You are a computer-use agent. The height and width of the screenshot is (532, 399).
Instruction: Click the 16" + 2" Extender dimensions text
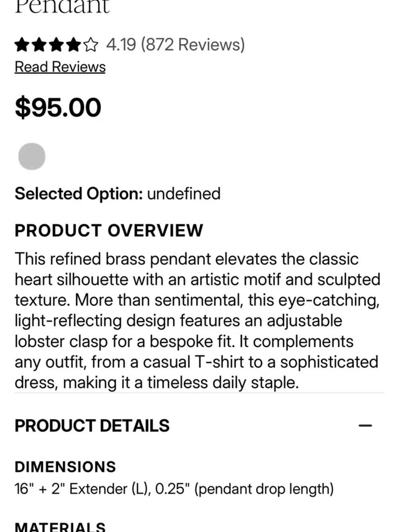coord(174,489)
